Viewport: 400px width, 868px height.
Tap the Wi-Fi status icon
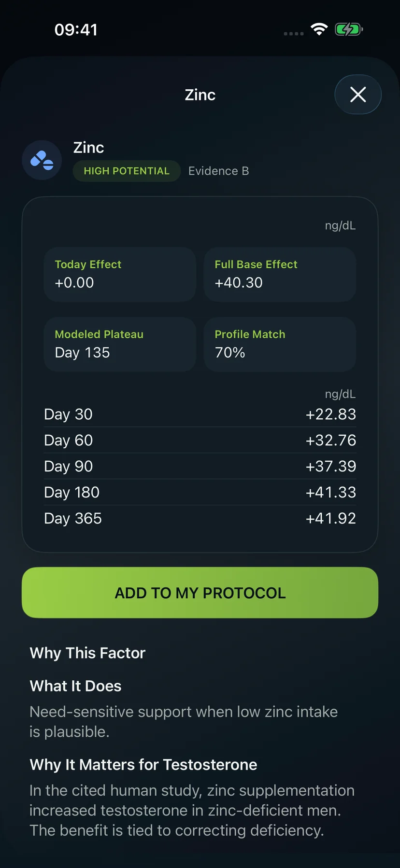[319, 29]
